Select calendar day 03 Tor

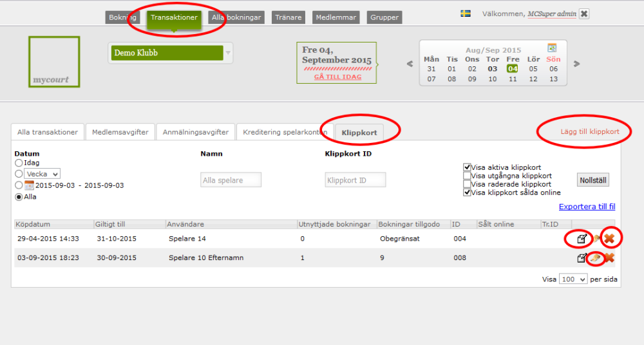[x=493, y=69]
